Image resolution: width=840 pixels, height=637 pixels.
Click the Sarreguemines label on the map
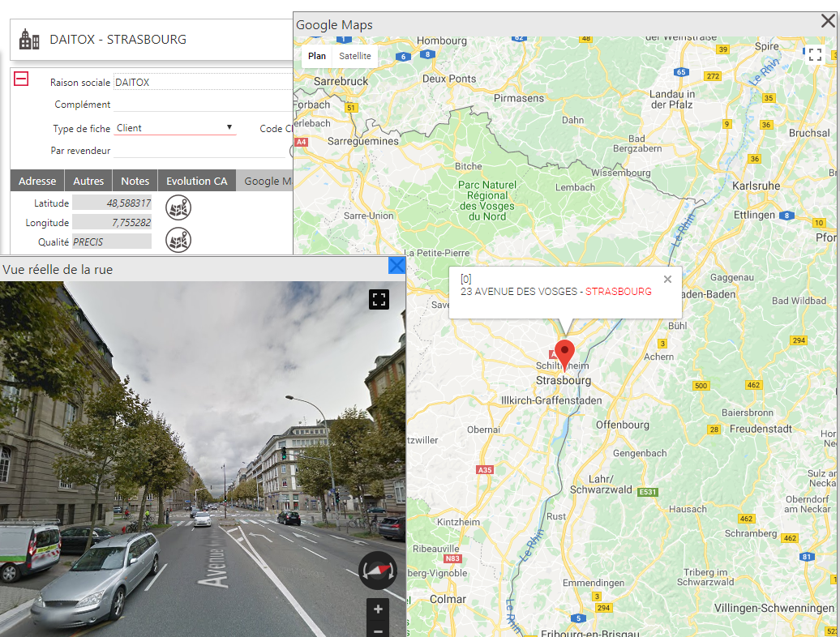click(363, 141)
